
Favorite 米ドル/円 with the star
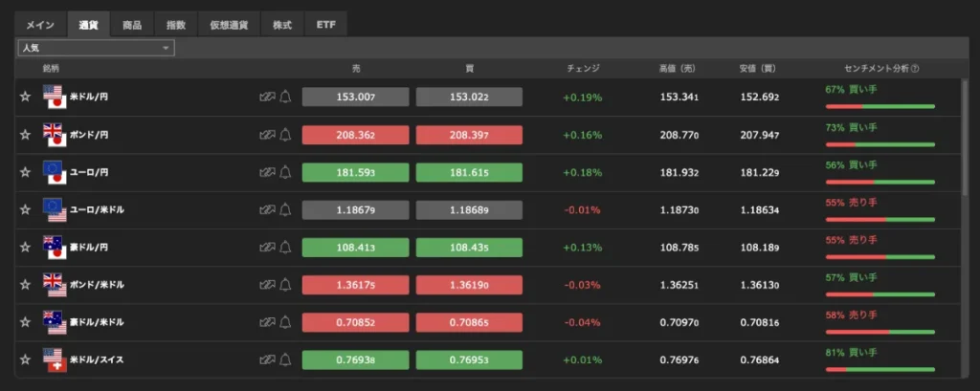tap(26, 98)
